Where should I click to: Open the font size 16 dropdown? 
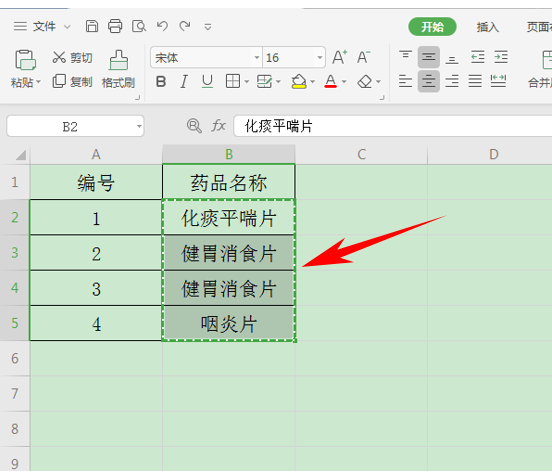(320, 57)
